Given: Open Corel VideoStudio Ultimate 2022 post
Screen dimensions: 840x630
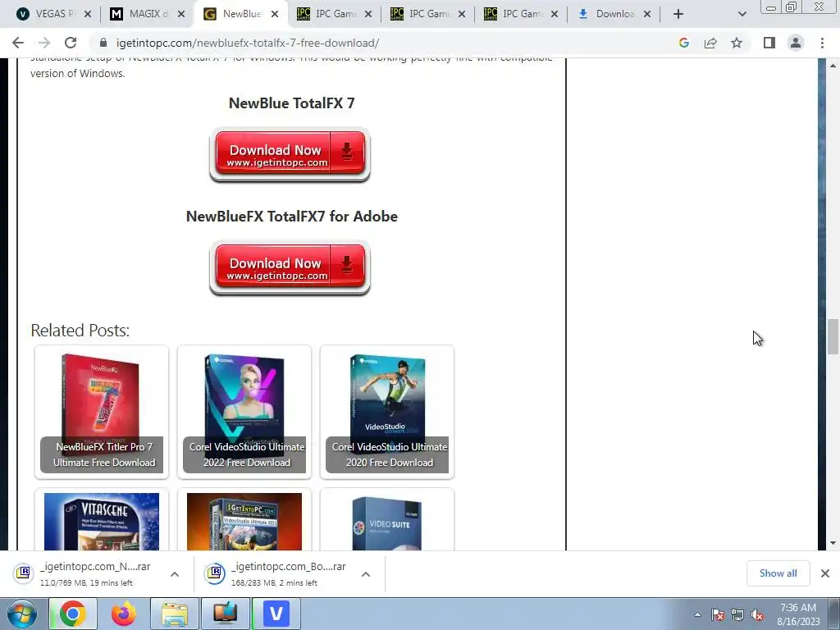Looking at the screenshot, I should pos(244,412).
